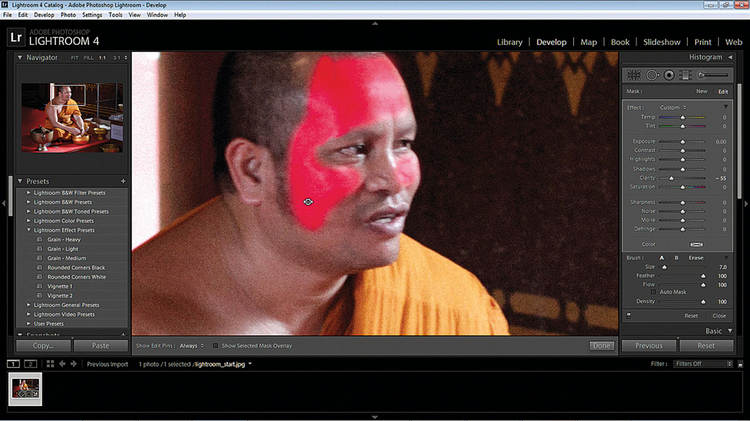Collapse the Presets panel

[20, 181]
